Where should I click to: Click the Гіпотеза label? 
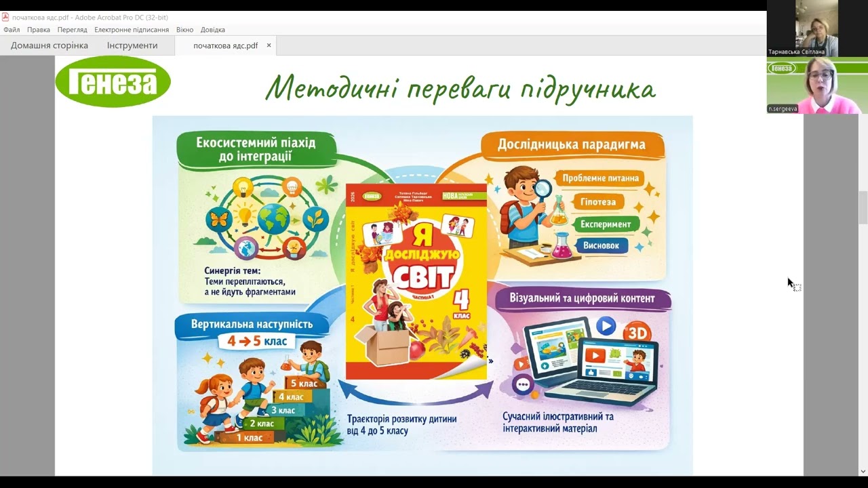pos(597,202)
